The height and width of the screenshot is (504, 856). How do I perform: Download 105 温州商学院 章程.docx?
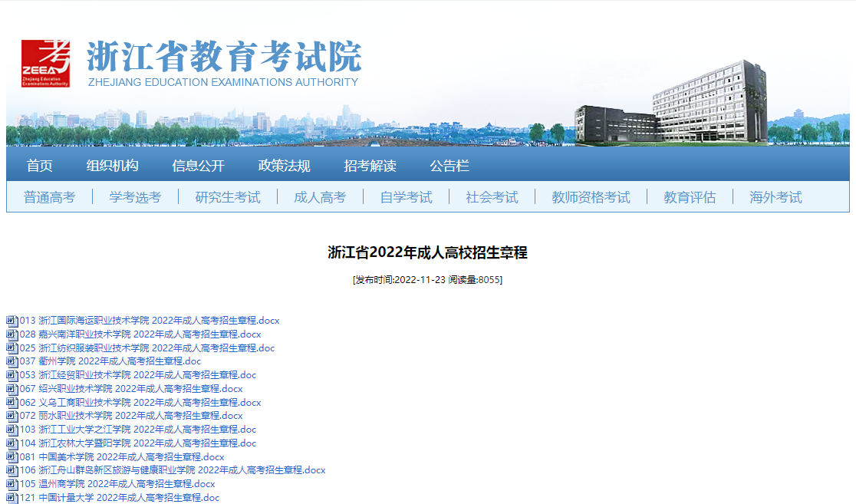point(117,484)
